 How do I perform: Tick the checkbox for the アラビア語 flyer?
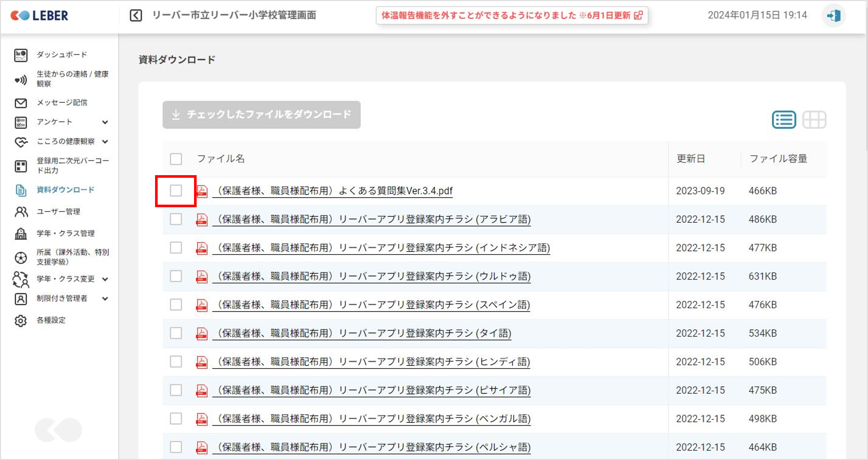click(x=176, y=219)
